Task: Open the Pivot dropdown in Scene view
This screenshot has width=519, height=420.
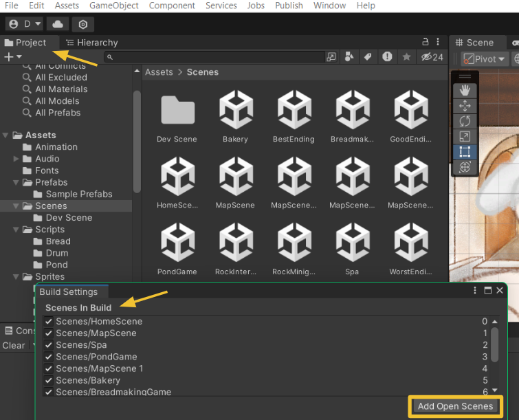Action: (484, 59)
